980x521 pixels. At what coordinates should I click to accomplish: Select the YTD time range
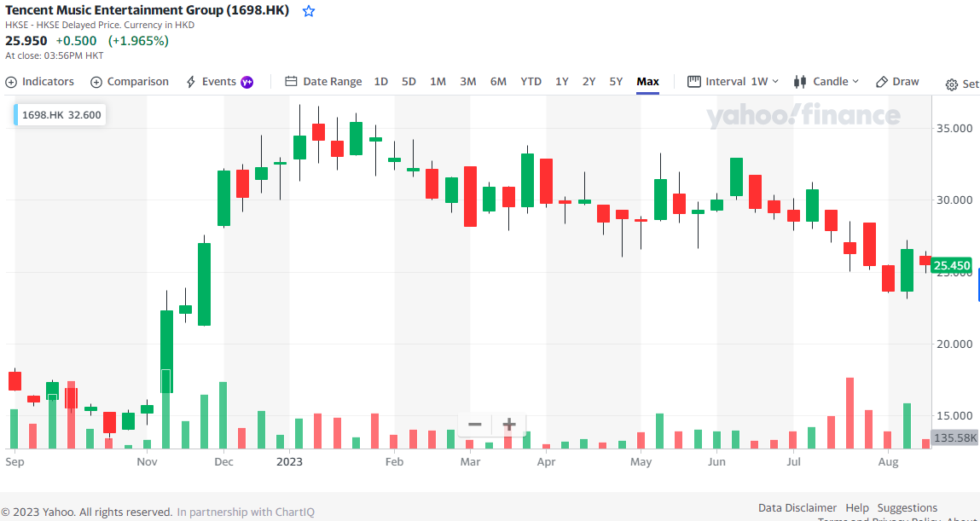pyautogui.click(x=531, y=82)
